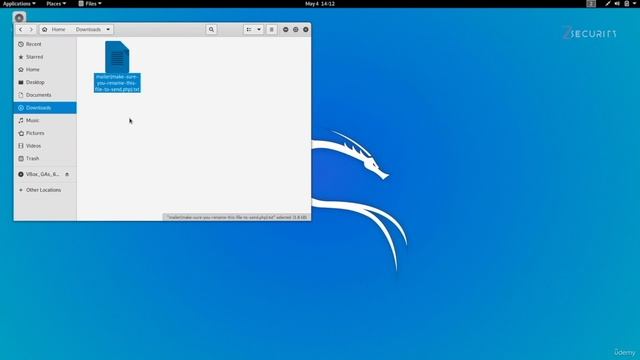640x360 pixels.
Task: Select the mailer php.txt file icon
Action: (117, 57)
